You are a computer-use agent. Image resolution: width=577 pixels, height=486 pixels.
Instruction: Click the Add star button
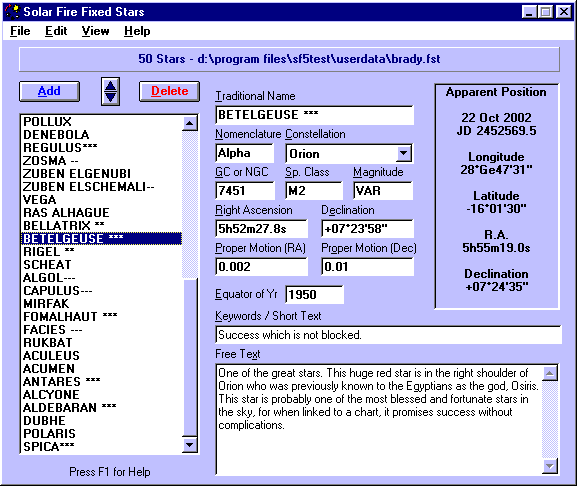click(x=49, y=91)
